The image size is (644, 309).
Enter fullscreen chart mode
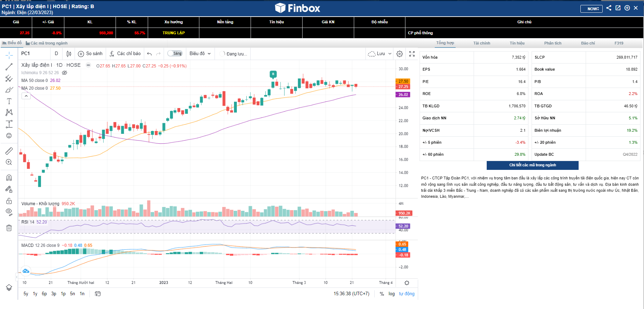point(412,54)
